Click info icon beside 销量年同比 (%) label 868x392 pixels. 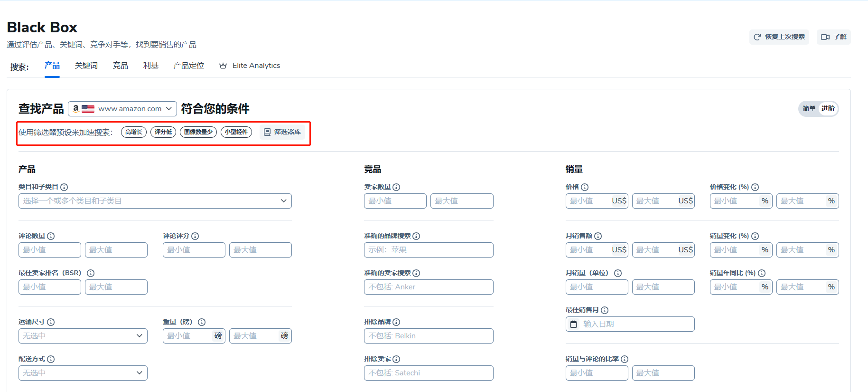coord(762,273)
